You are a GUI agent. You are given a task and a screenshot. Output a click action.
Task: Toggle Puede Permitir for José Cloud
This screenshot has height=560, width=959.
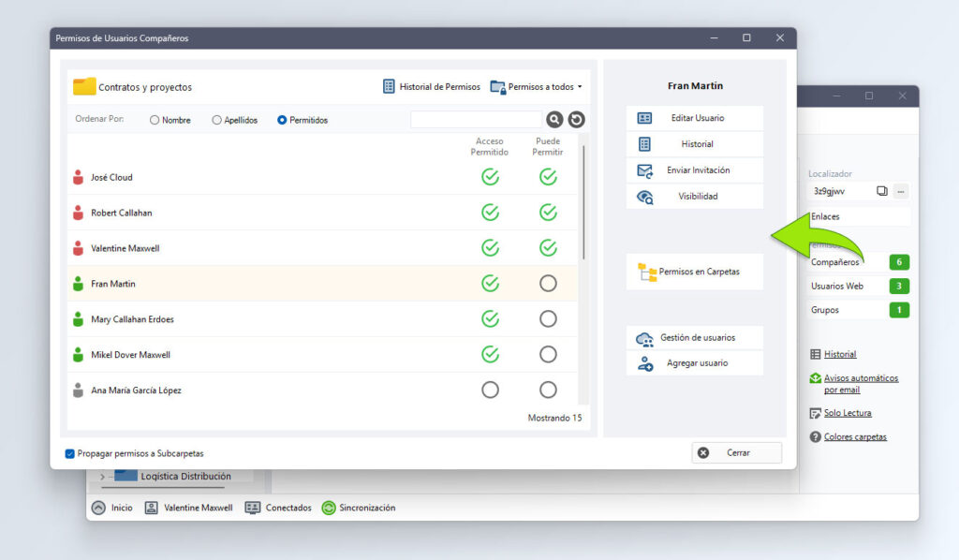click(x=548, y=177)
